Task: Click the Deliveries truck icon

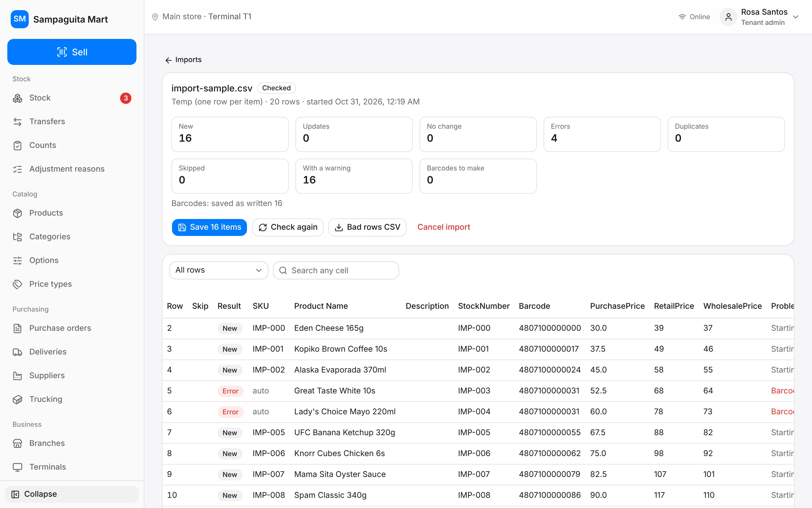Action: (x=17, y=352)
